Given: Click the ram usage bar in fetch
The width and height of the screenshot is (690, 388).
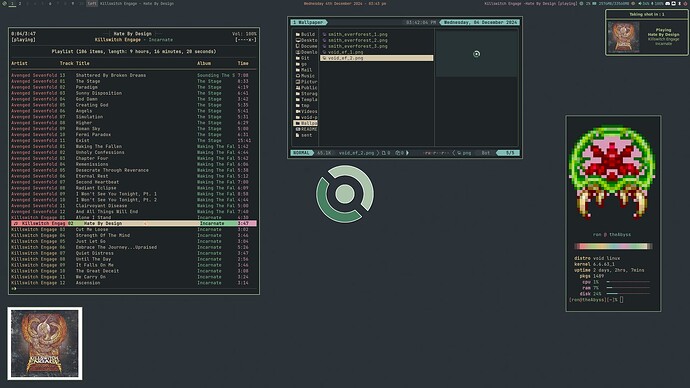Looking at the screenshot, I should [x=628, y=288].
